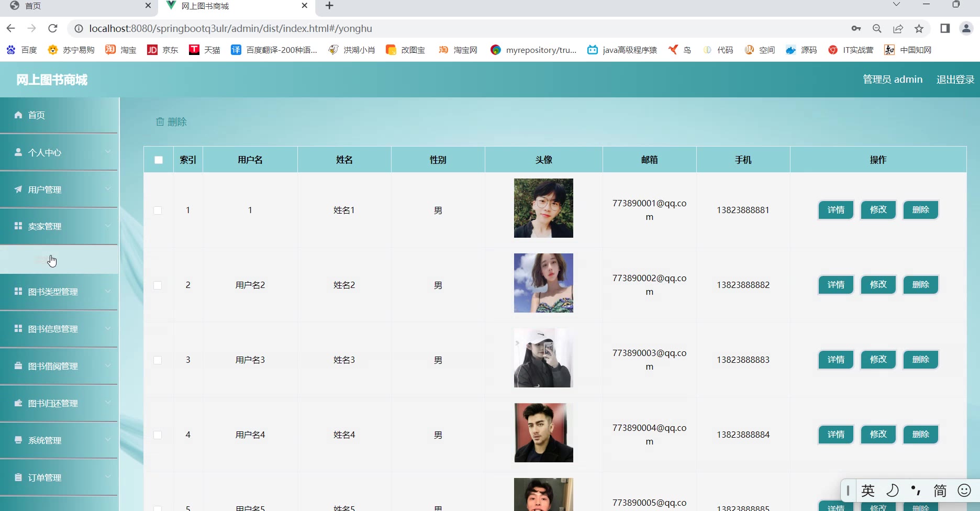Screen dimensions: 980x511
Task: Switch to the 首页 browser tab
Action: (79, 6)
